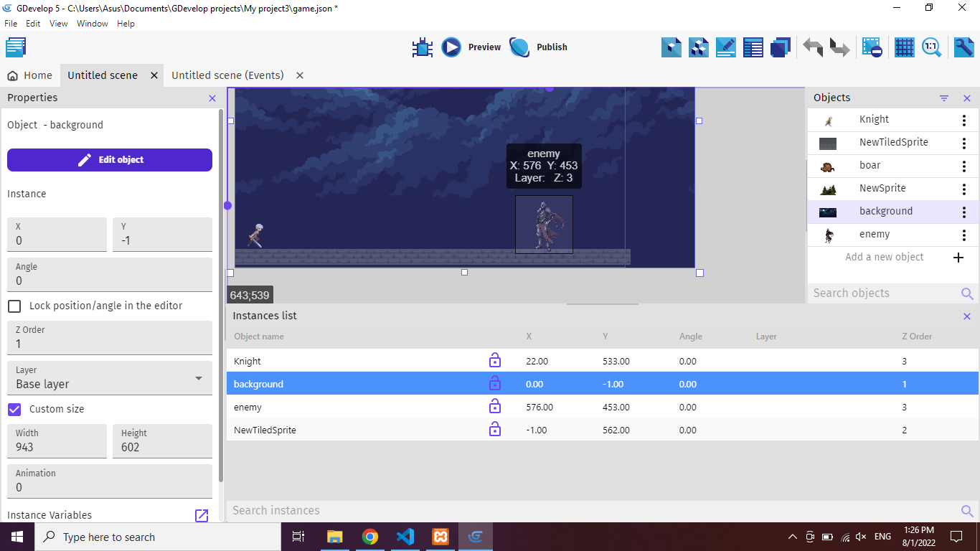980x551 pixels.
Task: Click the Height input field
Action: tap(162, 441)
